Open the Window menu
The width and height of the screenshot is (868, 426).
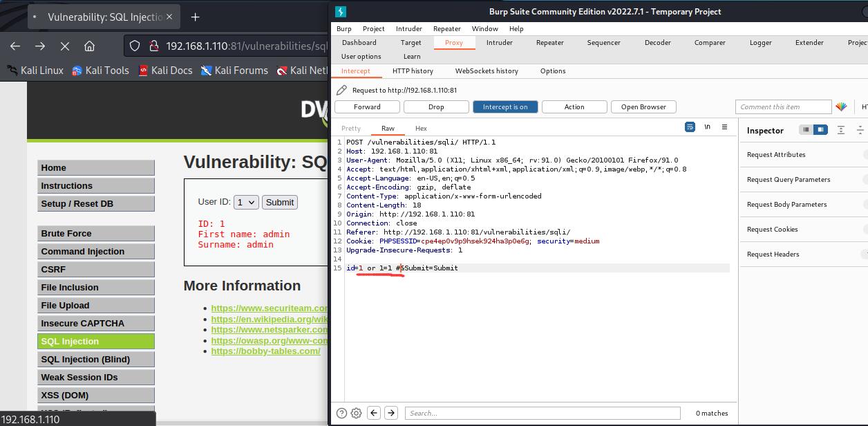tap(485, 28)
